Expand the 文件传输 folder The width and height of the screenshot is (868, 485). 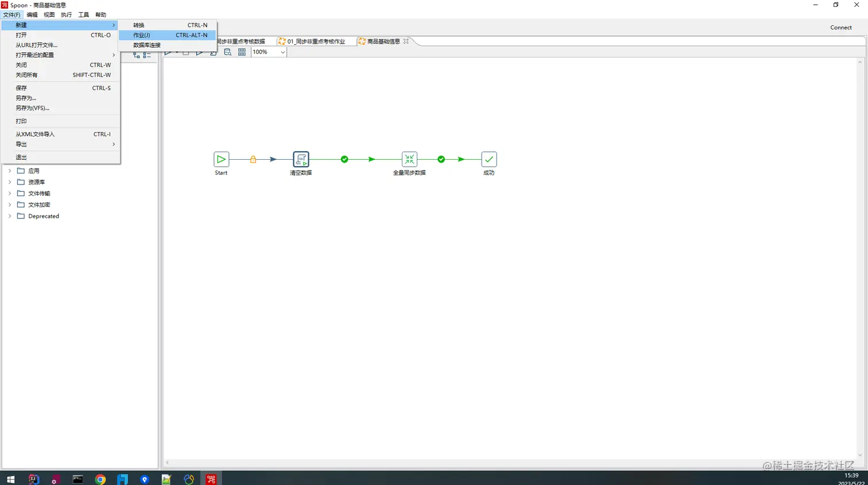pyautogui.click(x=10, y=193)
